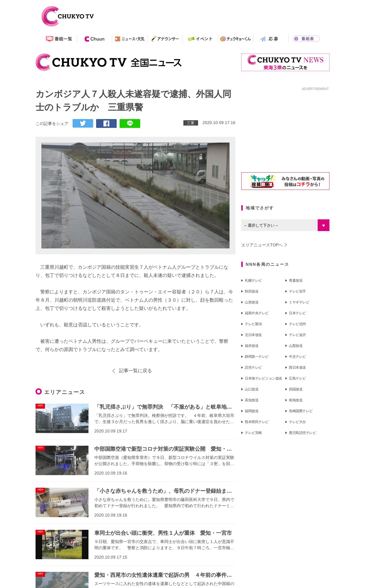Open the 四国放送 news link
This screenshot has height=588, width=365.
coord(294,389)
